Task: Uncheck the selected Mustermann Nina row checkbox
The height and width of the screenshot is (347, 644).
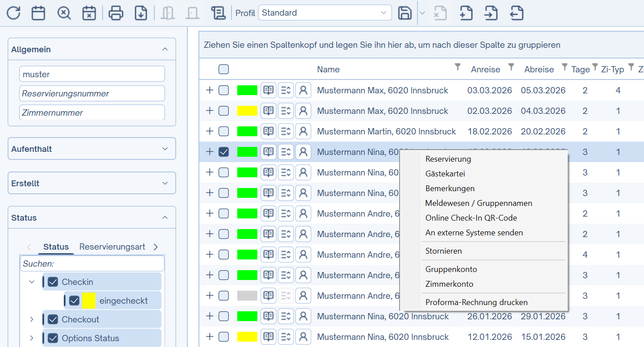Action: (224, 152)
